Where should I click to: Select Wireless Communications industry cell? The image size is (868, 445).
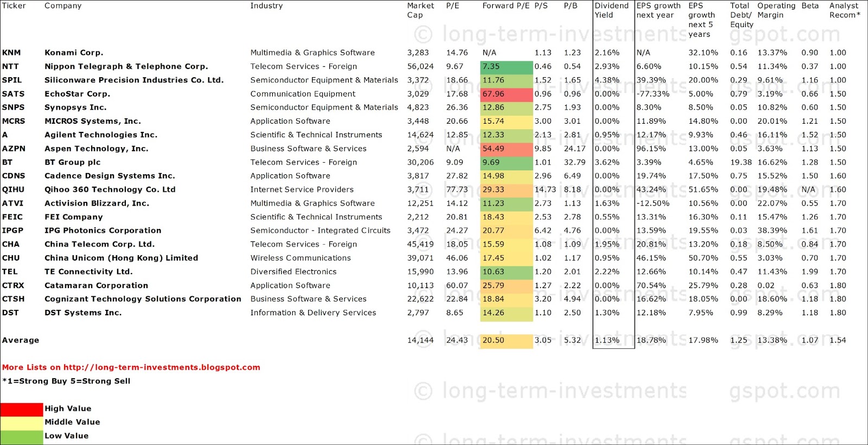301,258
